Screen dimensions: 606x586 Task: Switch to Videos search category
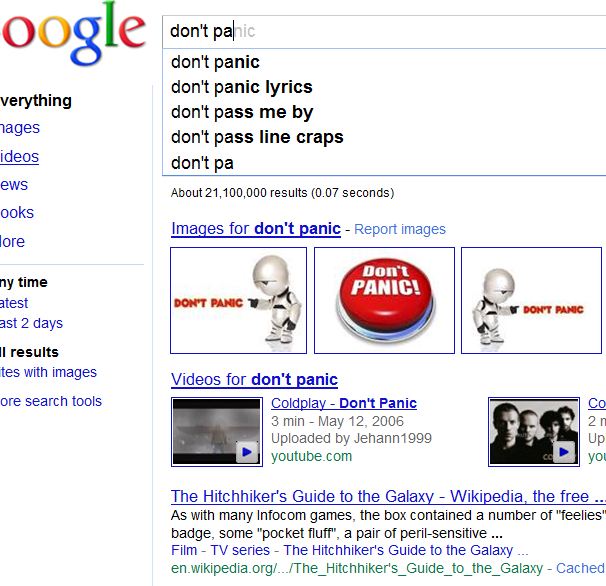pyautogui.click(x=19, y=156)
